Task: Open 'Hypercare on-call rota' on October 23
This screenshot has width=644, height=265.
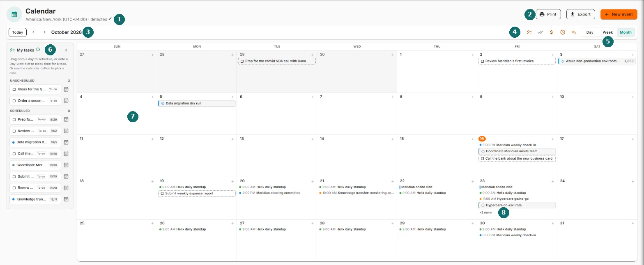Action: point(517,205)
